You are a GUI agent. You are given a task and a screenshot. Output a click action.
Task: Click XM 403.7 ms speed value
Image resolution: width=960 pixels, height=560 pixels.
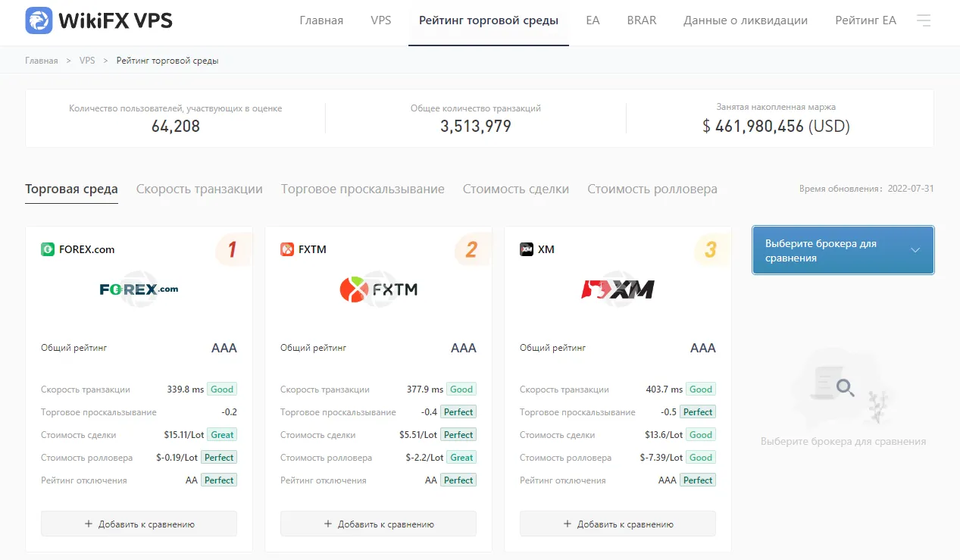point(664,389)
